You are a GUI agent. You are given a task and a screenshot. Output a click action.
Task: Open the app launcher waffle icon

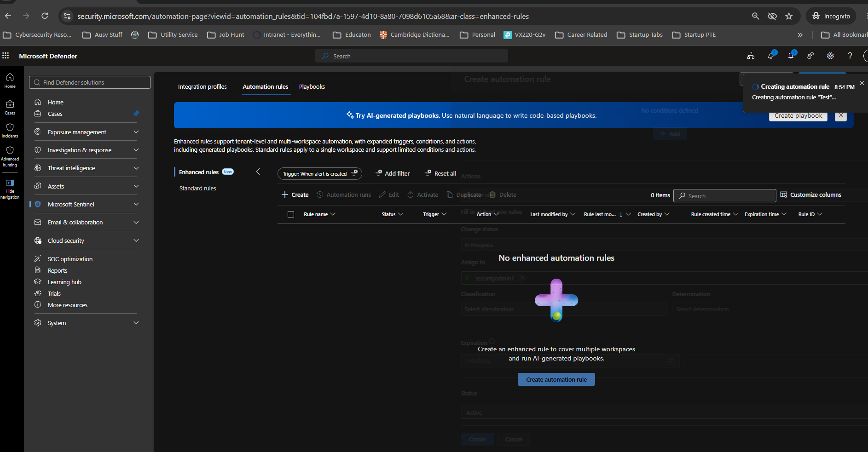(x=6, y=56)
